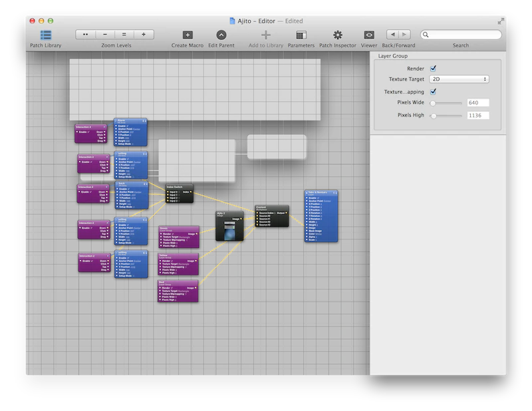Image resolution: width=532 pixels, height=411 pixels.
Task: Select the Green layer group patch title
Action: [164, 228]
